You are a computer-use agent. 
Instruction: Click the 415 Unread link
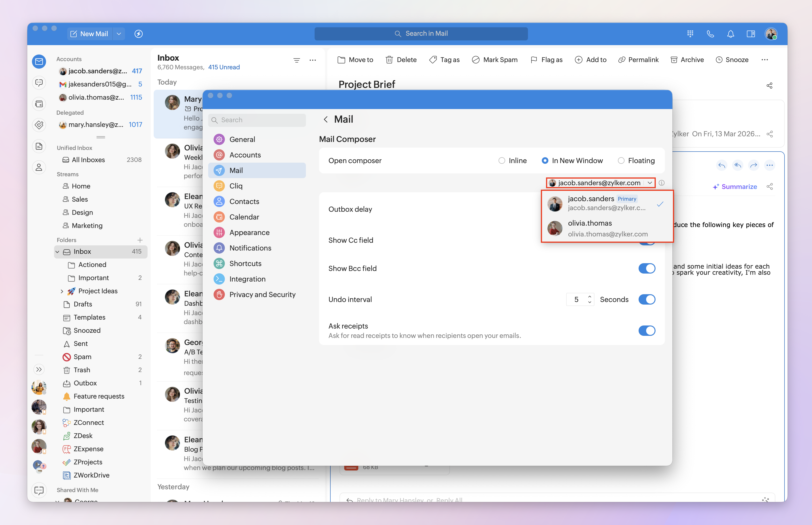pyautogui.click(x=224, y=67)
